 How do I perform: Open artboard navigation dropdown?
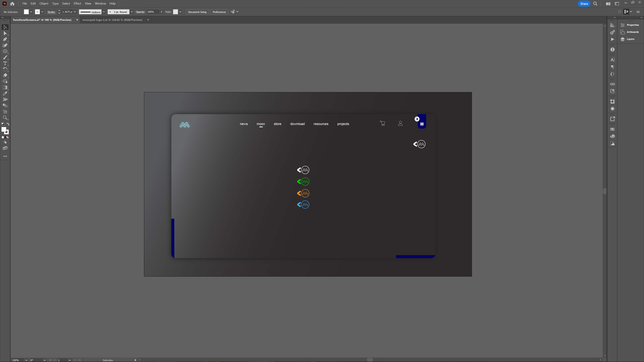pos(70,360)
